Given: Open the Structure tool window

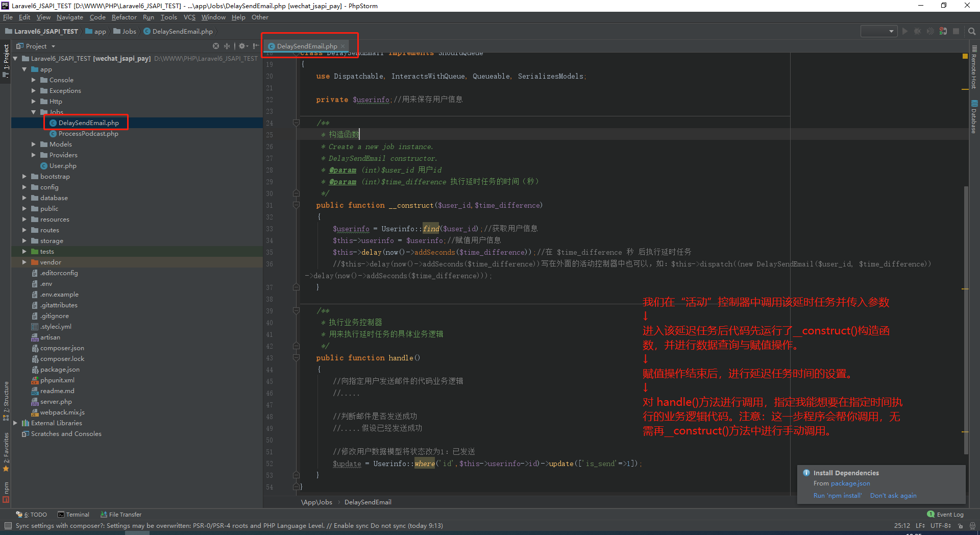Looking at the screenshot, I should (6, 401).
